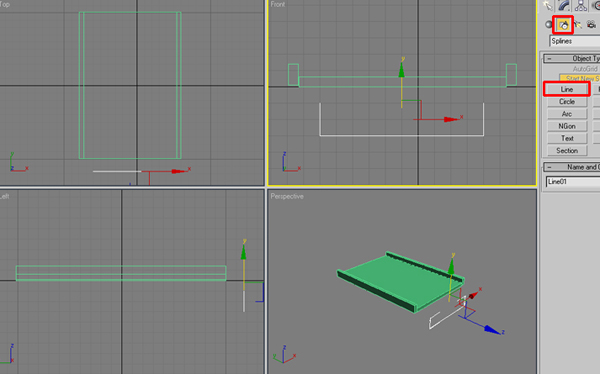Choose the NGon shape button
600x374 pixels.
coord(567,126)
